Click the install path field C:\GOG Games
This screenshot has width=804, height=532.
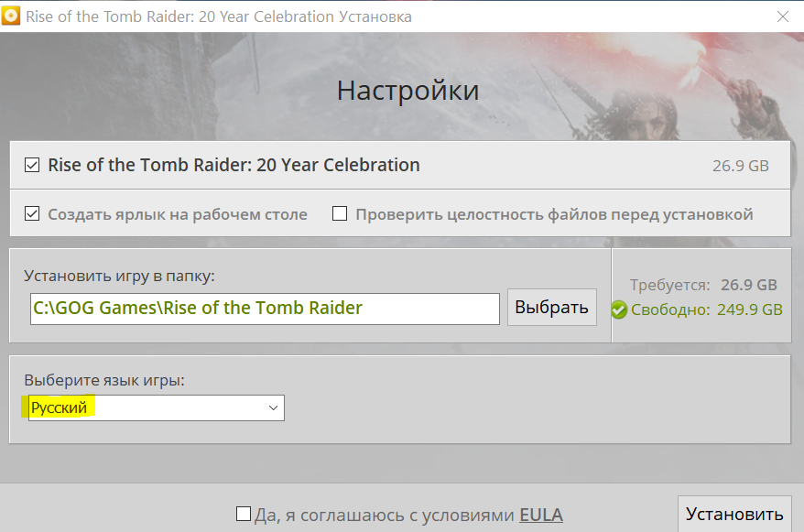pyautogui.click(x=264, y=308)
